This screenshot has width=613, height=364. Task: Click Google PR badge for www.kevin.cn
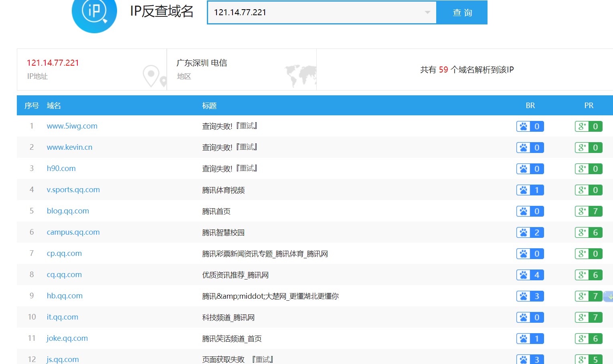[589, 148]
